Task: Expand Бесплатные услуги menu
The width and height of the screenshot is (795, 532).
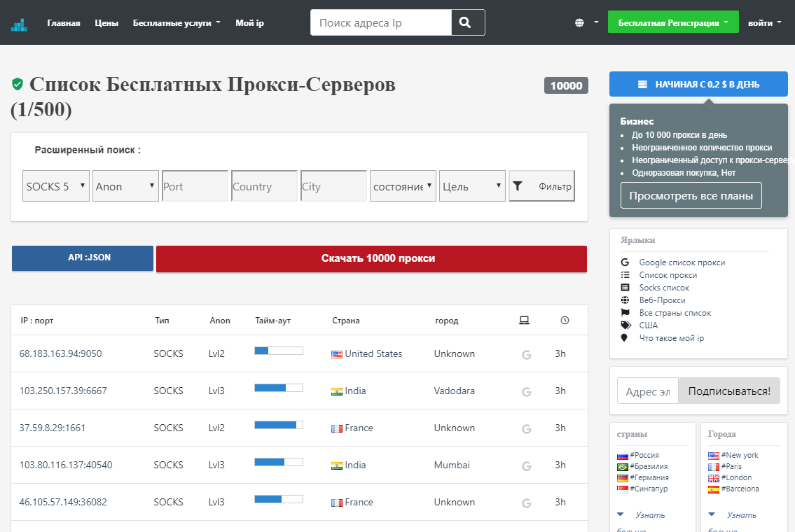Action: pyautogui.click(x=177, y=23)
